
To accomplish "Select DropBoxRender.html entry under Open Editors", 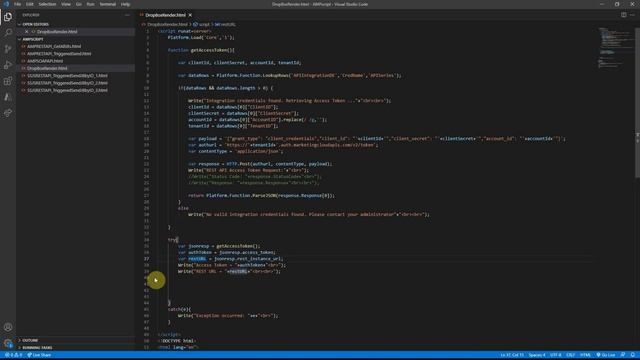I will coord(57,31).
